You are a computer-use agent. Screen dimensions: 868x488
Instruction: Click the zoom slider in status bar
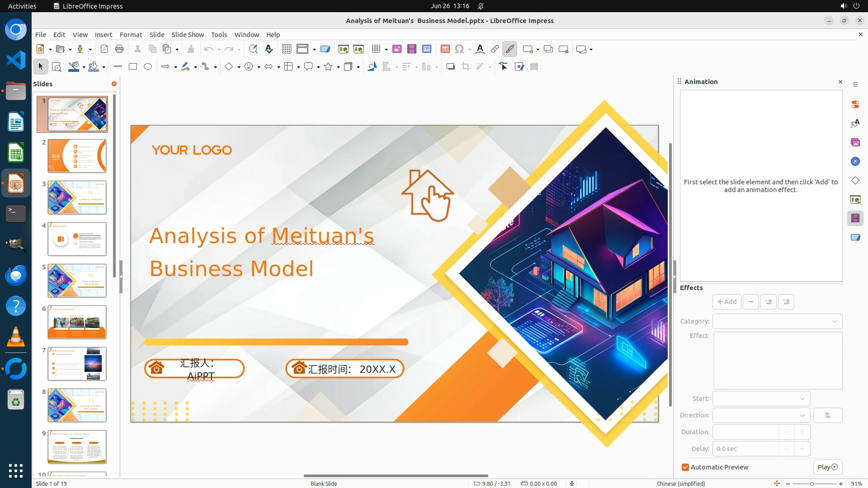click(x=812, y=483)
